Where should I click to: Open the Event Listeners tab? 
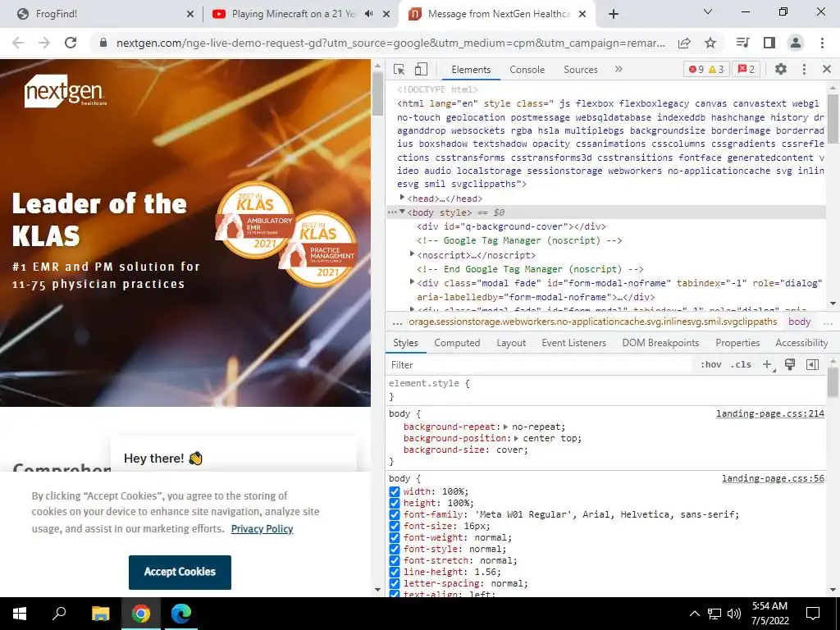click(x=573, y=343)
